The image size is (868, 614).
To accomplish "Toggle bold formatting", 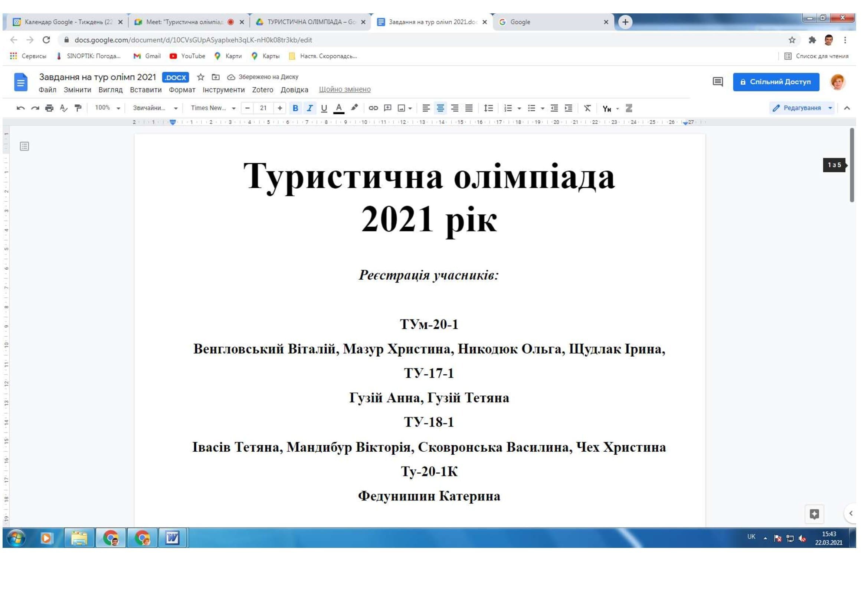I will coord(295,108).
